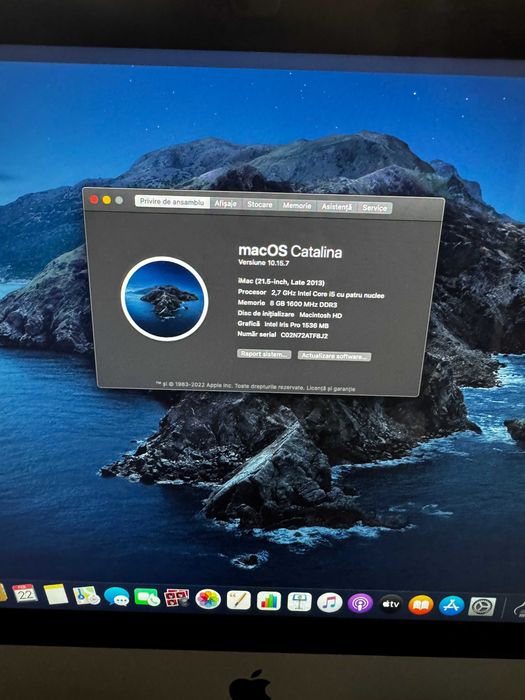
Task: Open the Asistență tab
Action: pos(337,207)
